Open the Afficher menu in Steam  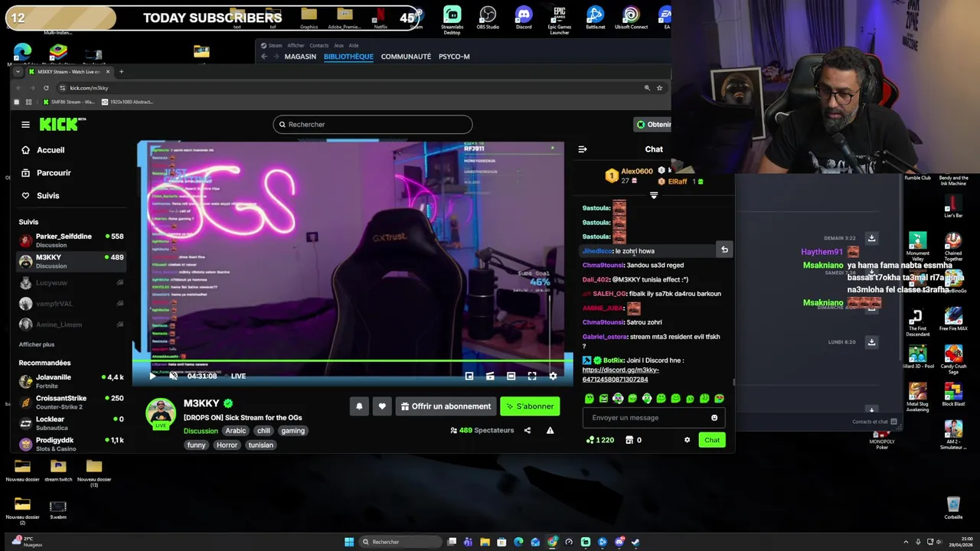pos(296,45)
